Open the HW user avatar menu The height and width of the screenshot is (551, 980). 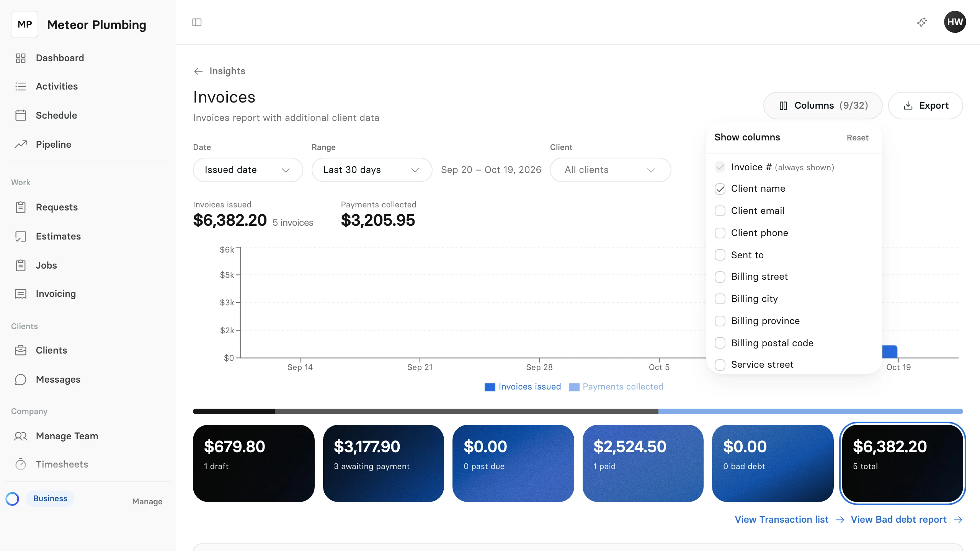click(955, 22)
